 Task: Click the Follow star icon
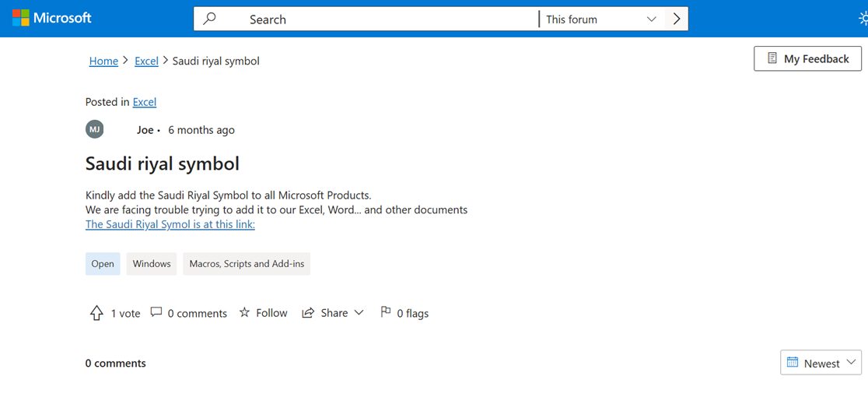point(244,313)
